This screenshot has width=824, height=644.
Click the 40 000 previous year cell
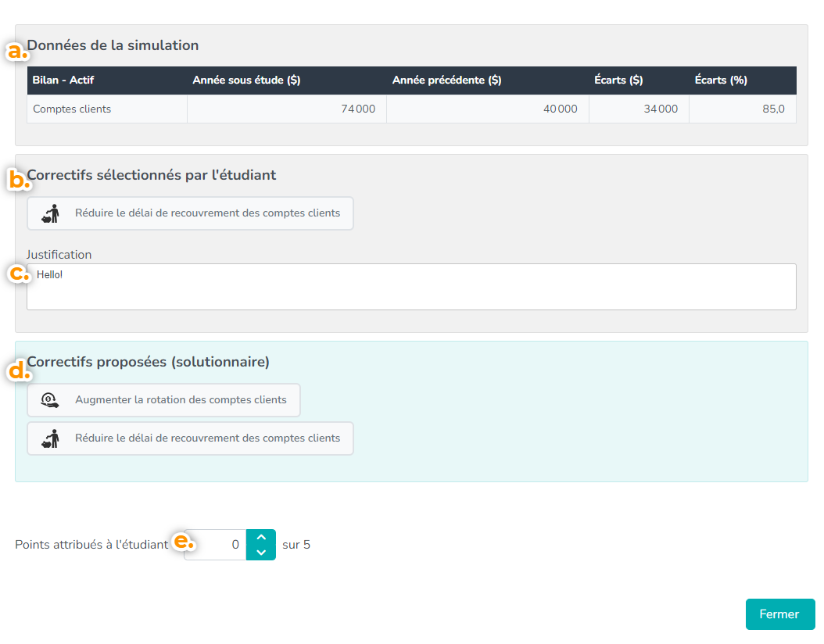[488, 109]
